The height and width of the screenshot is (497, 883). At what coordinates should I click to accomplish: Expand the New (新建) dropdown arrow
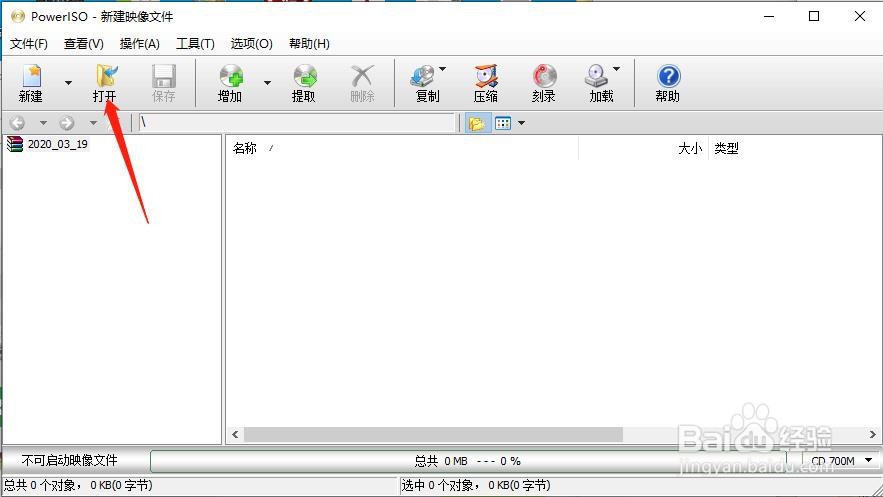(x=68, y=83)
